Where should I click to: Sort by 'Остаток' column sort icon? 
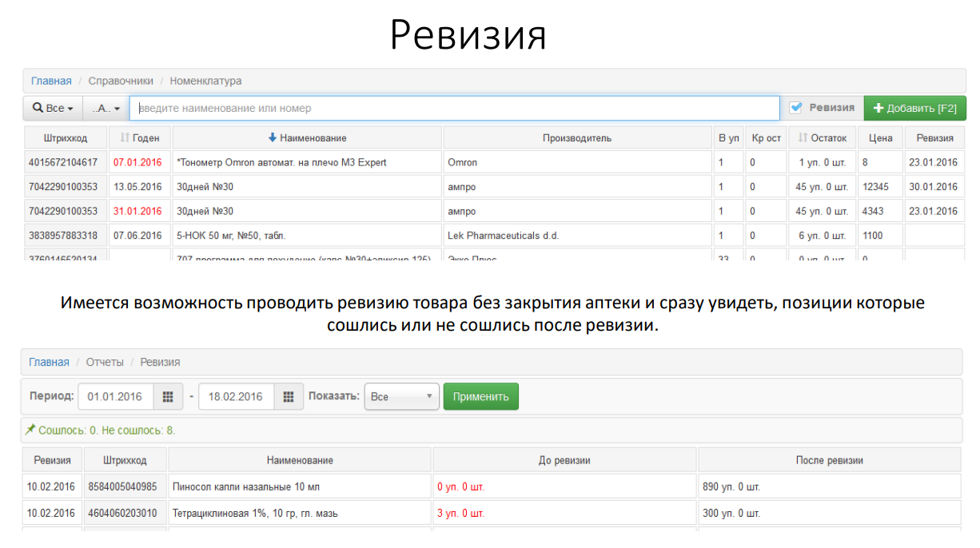[x=803, y=138]
